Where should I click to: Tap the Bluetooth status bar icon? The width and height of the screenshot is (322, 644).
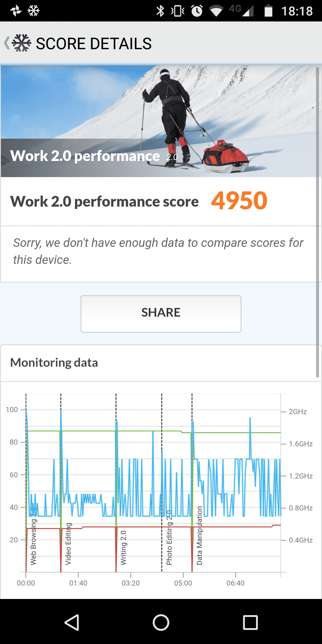[160, 11]
